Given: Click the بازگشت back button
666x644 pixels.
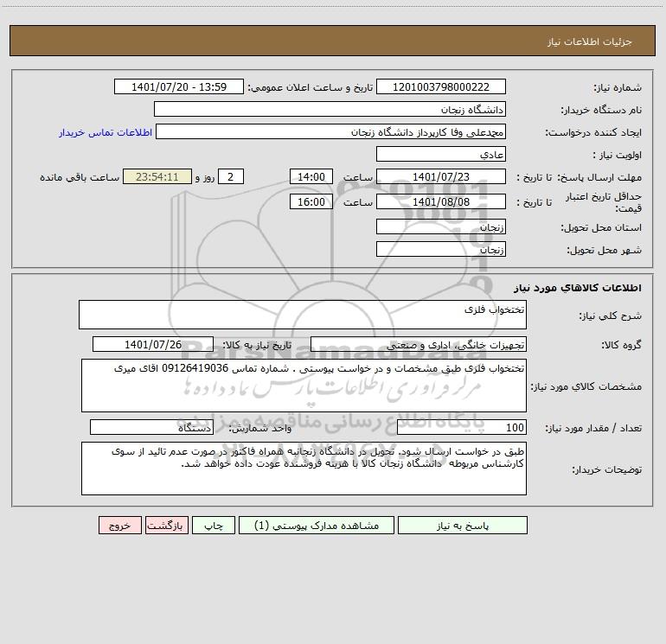Looking at the screenshot, I should (x=166, y=525).
